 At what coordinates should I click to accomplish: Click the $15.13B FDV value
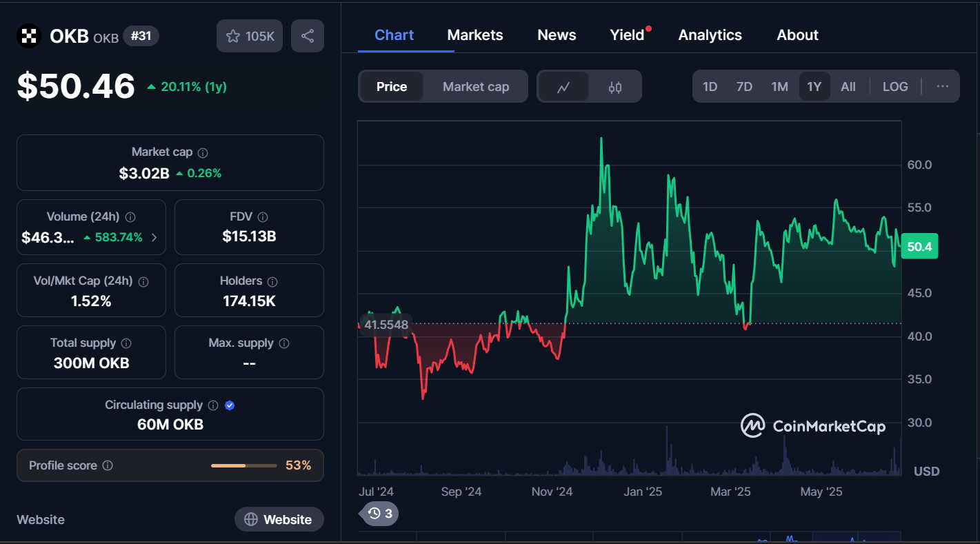pos(249,237)
